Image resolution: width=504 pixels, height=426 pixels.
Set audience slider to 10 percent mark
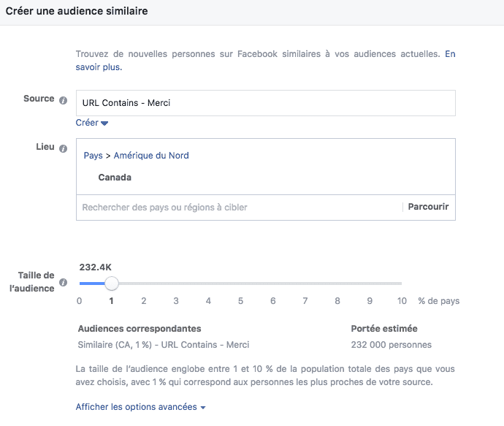[x=402, y=283]
